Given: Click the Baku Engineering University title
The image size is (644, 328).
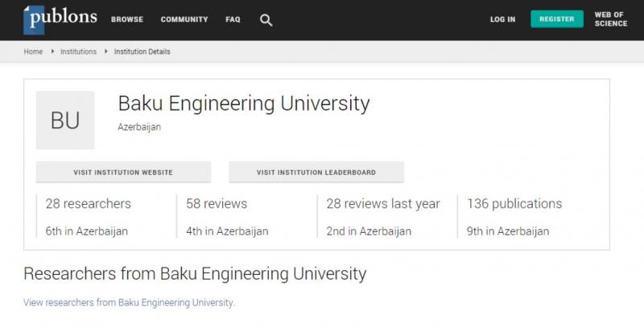Looking at the screenshot, I should point(244,103).
